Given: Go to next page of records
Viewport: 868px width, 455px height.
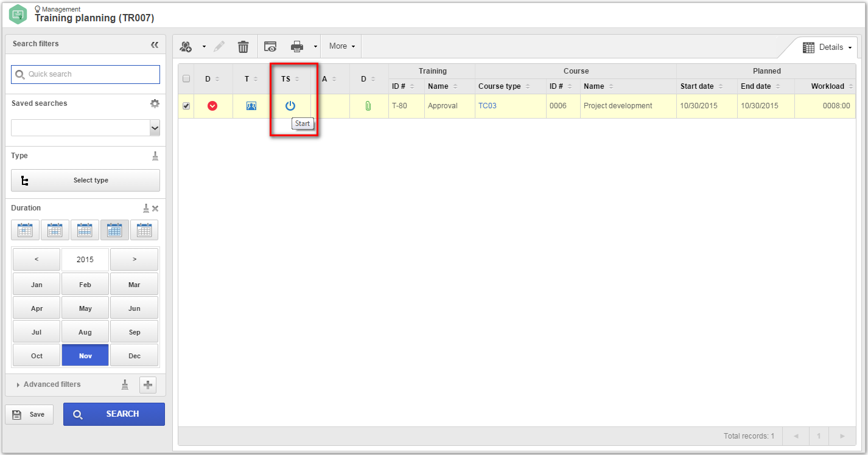Looking at the screenshot, I should pyautogui.click(x=842, y=436).
